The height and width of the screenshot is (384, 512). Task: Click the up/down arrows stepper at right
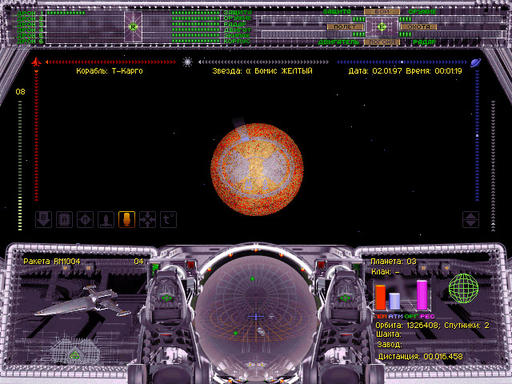coord(471,220)
